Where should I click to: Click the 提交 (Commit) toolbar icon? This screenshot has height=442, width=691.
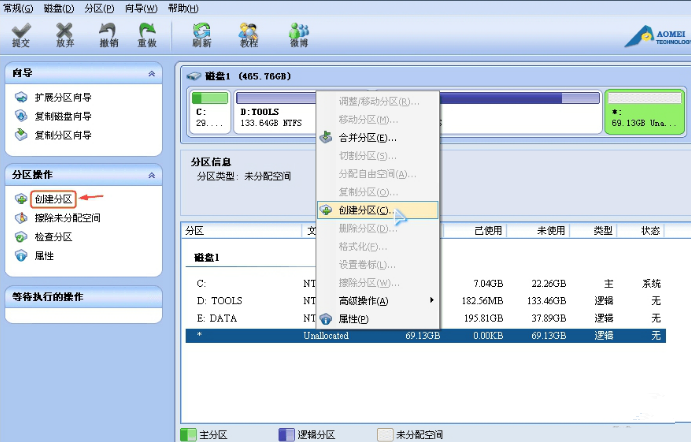tap(20, 35)
